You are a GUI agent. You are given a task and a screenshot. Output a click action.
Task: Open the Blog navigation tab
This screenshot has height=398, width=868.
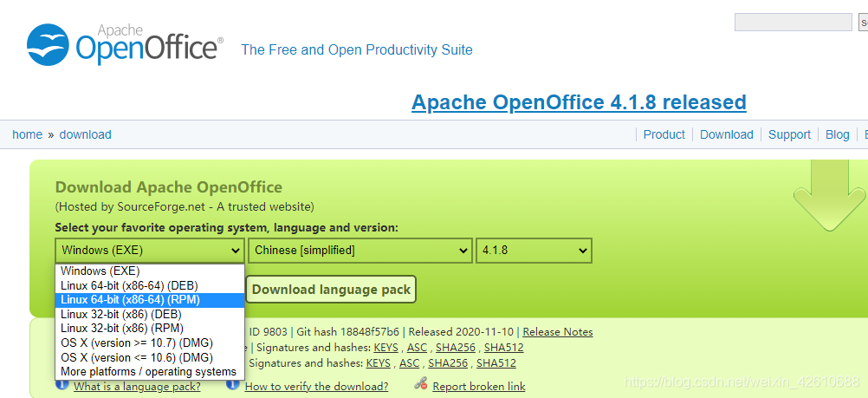click(x=837, y=134)
